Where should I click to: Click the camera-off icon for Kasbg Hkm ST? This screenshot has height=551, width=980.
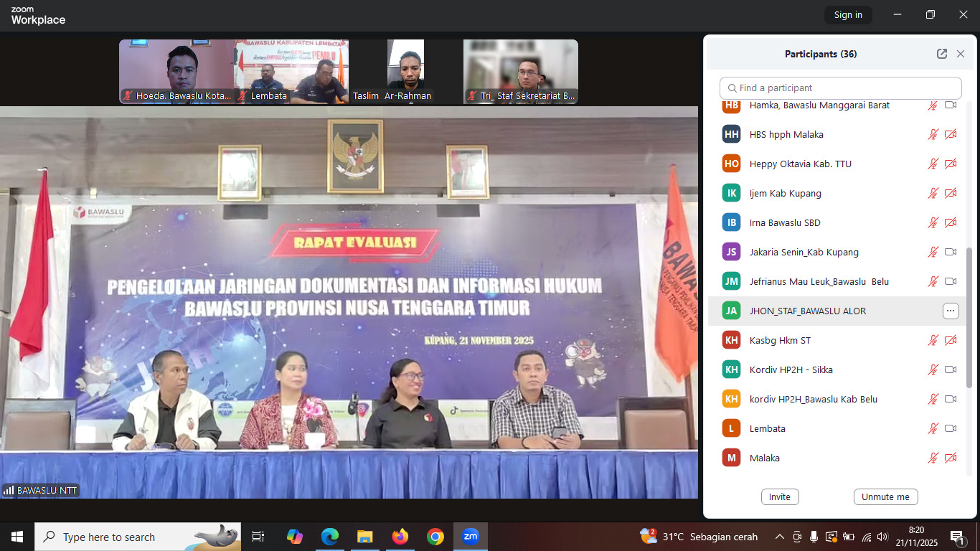(951, 340)
